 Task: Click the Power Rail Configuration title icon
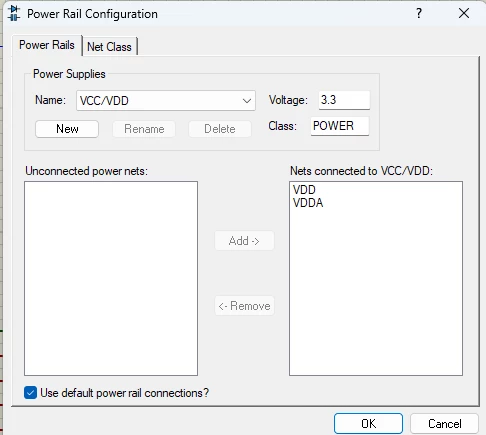coord(14,14)
